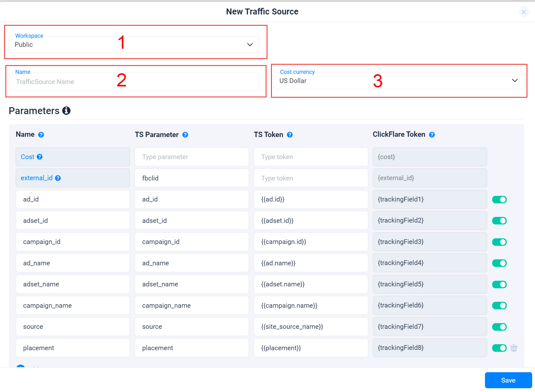Click the {trackingField7} token field
The width and height of the screenshot is (535, 392).
[430, 327]
